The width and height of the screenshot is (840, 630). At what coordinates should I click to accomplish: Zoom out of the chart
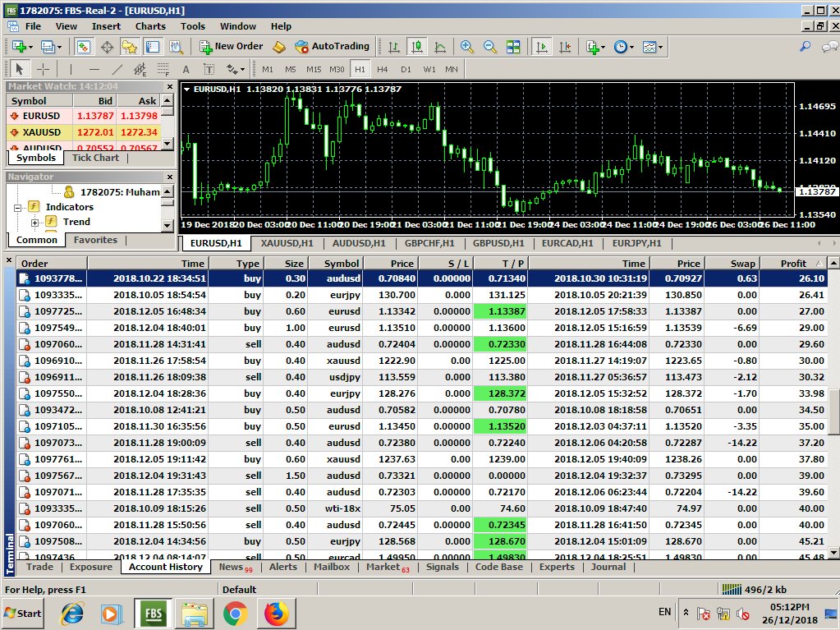(489, 47)
